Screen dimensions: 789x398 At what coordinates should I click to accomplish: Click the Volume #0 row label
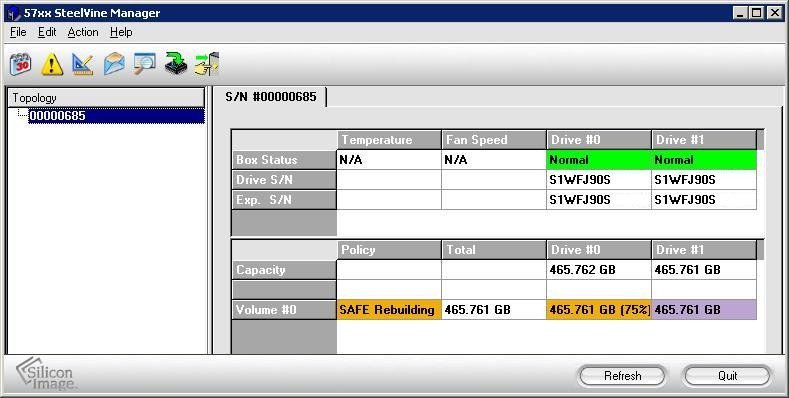tap(284, 310)
